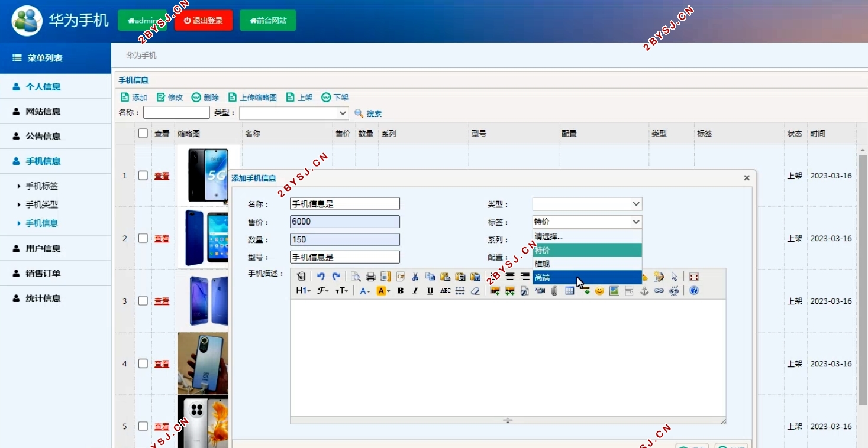This screenshot has width=868, height=448.
Task: Click the insert table icon
Action: pyautogui.click(x=569, y=291)
